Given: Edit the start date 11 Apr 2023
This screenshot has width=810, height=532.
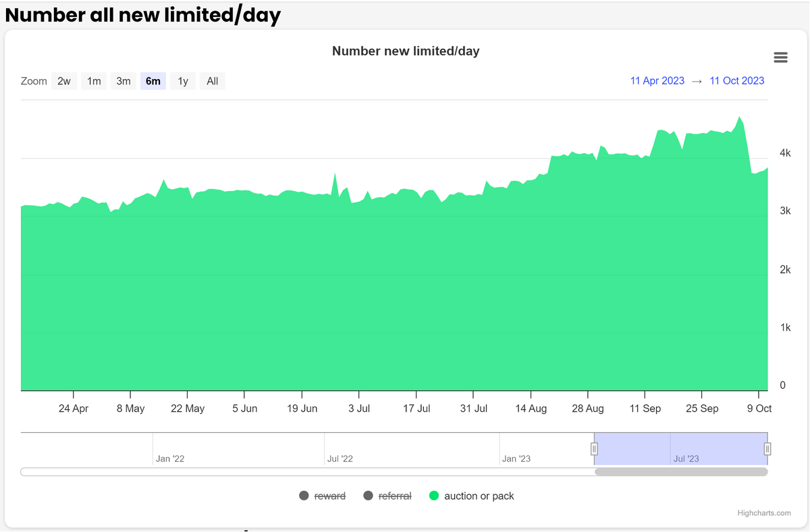Looking at the screenshot, I should click(657, 81).
